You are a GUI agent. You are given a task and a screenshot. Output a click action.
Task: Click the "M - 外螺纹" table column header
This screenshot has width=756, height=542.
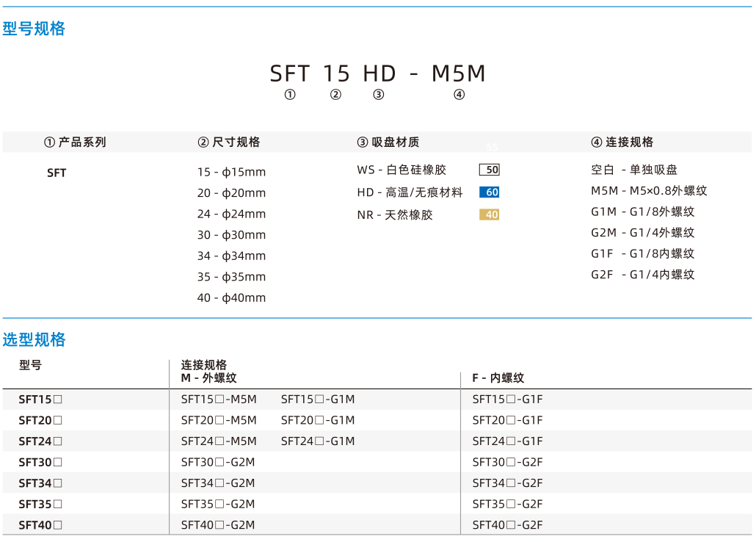(x=208, y=378)
